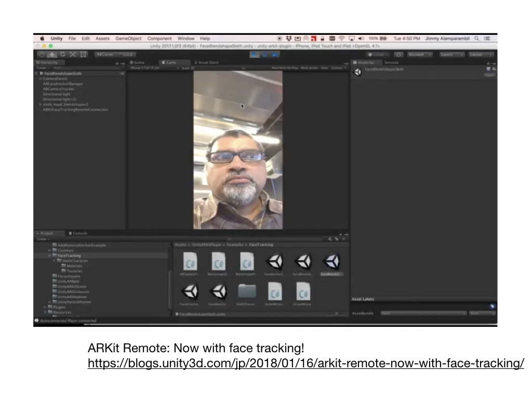Image resolution: width=532 pixels, height=399 pixels.
Task: Open the Hierarchy Create dropdown
Action: (43, 68)
